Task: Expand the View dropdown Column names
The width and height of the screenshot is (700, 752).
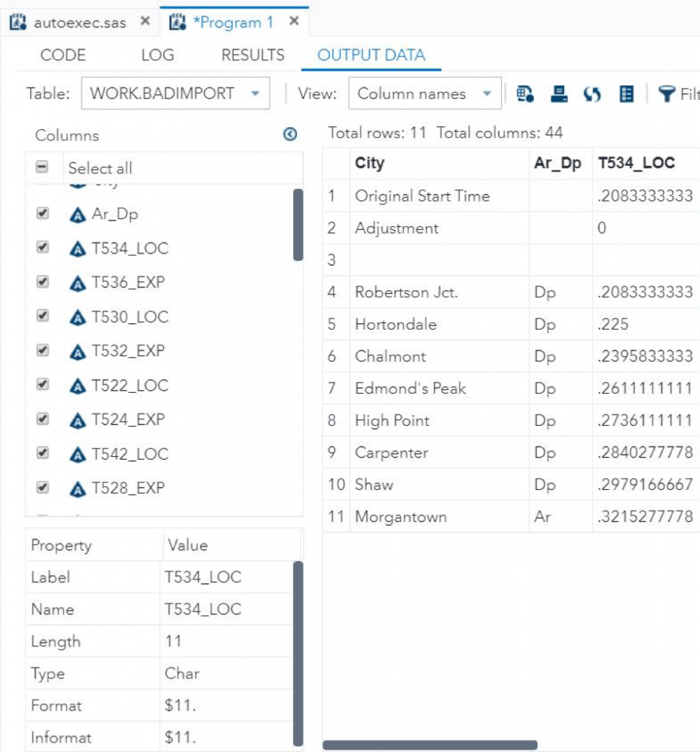Action: tap(425, 94)
